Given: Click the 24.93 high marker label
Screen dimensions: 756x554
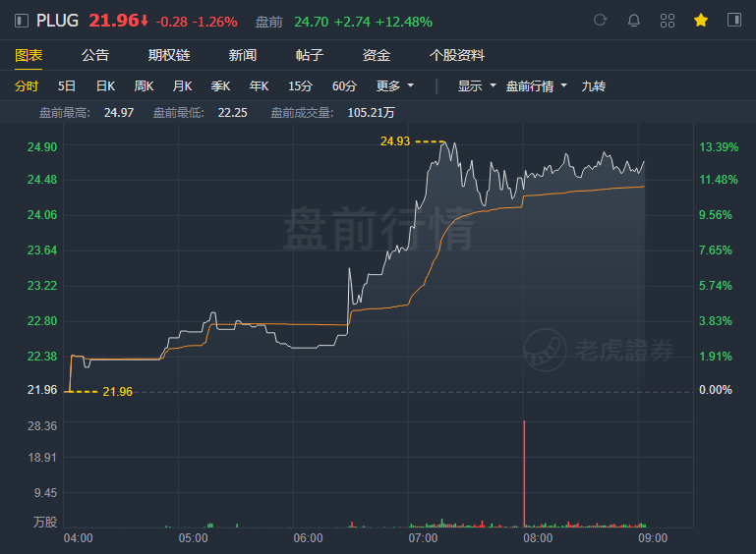Looking at the screenshot, I should pyautogui.click(x=395, y=141).
